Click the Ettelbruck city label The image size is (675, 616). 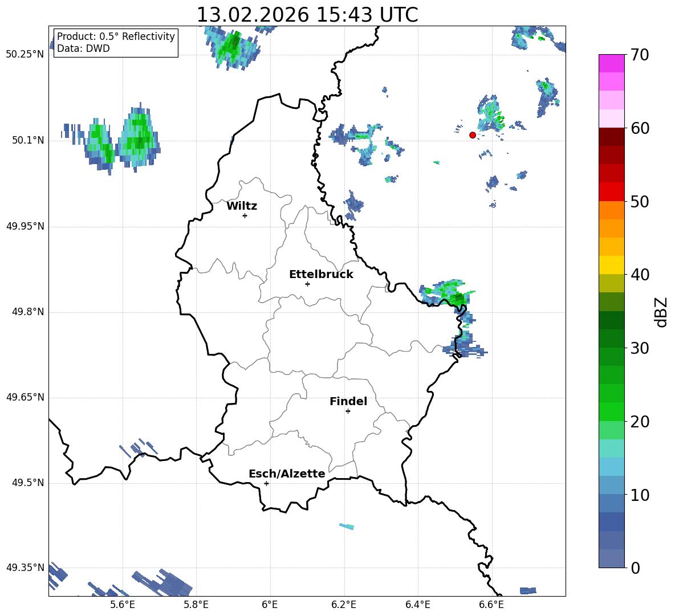coord(321,275)
